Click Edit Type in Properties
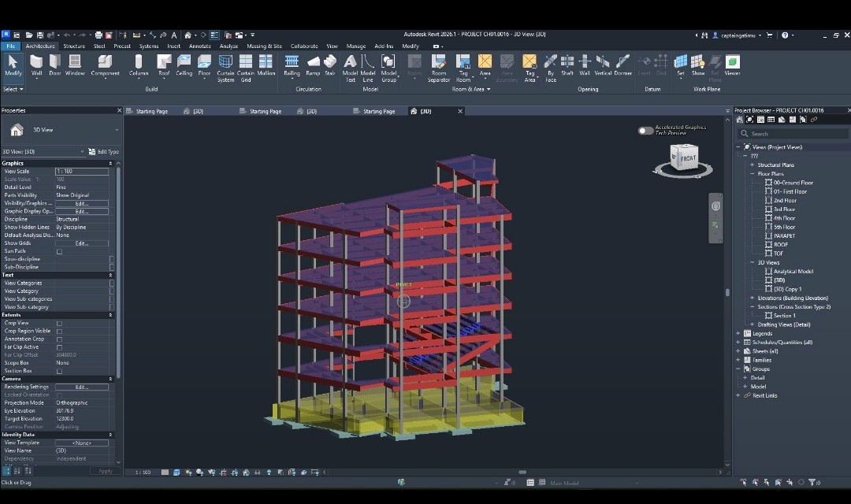The image size is (851, 504). 104,152
